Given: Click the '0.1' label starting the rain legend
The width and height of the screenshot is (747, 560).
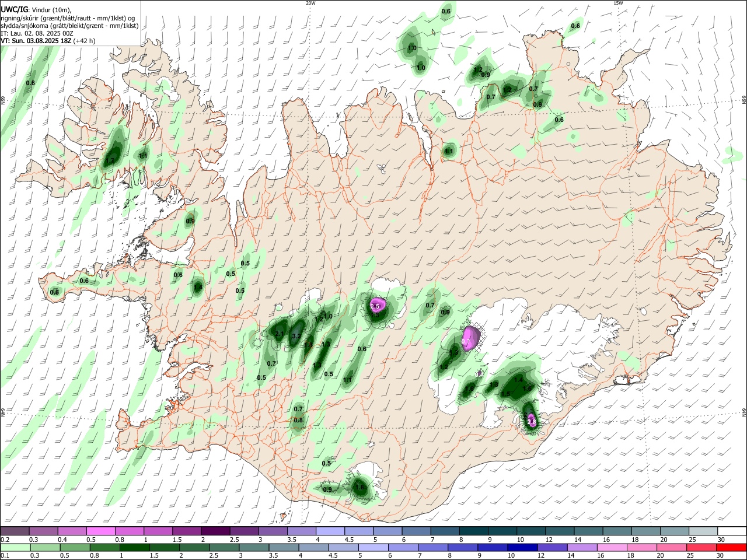Looking at the screenshot, I should tap(5, 555).
